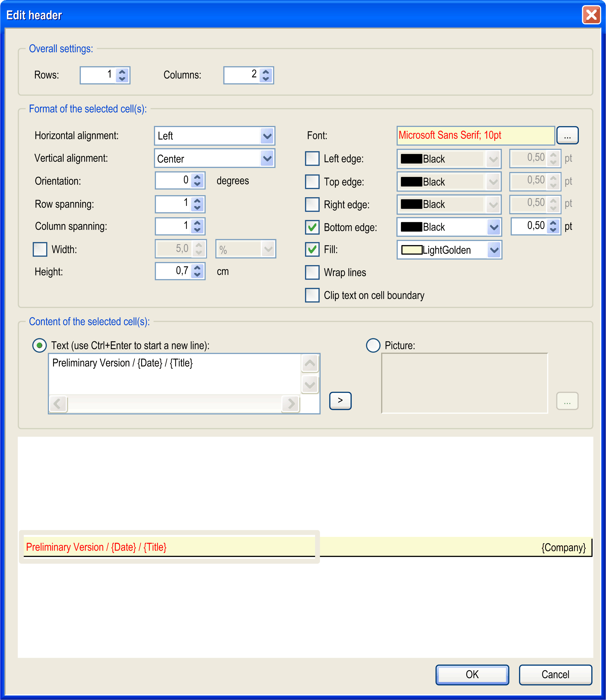The image size is (606, 700).
Task: Click the text box scroll right arrow
Action: pos(291,404)
